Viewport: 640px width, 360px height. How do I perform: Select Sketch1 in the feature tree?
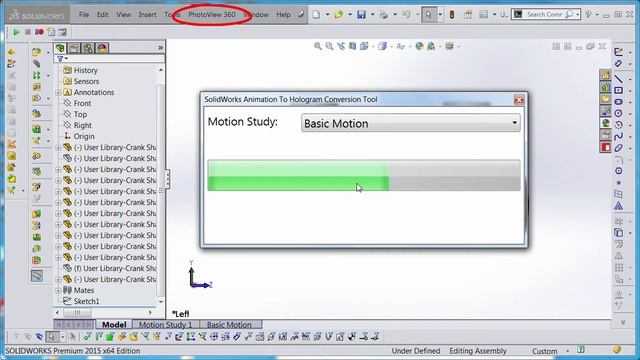pos(86,301)
